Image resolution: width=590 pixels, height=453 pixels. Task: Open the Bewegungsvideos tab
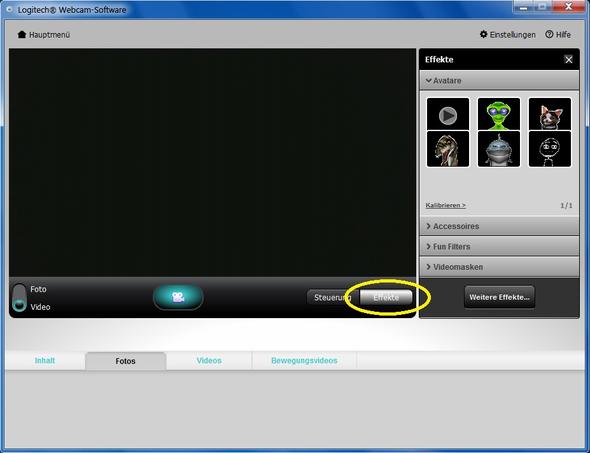pos(304,360)
